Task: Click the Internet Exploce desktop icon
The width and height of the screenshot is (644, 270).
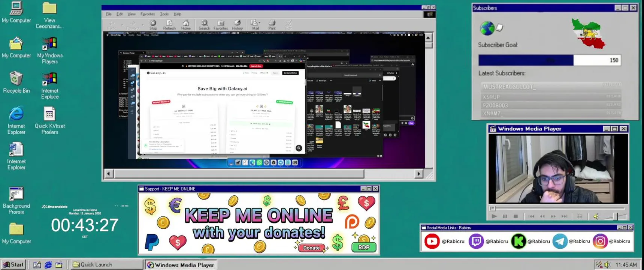Action: point(49,86)
